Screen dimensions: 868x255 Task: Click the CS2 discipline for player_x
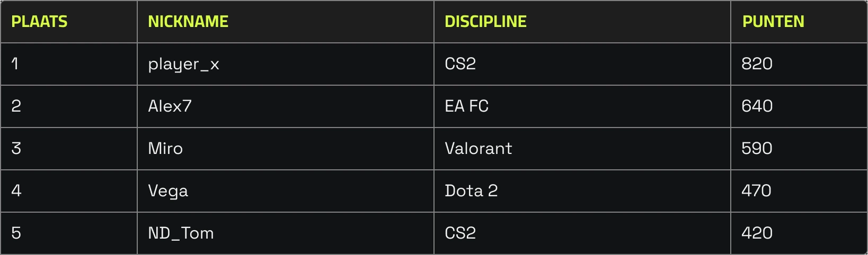tap(460, 64)
